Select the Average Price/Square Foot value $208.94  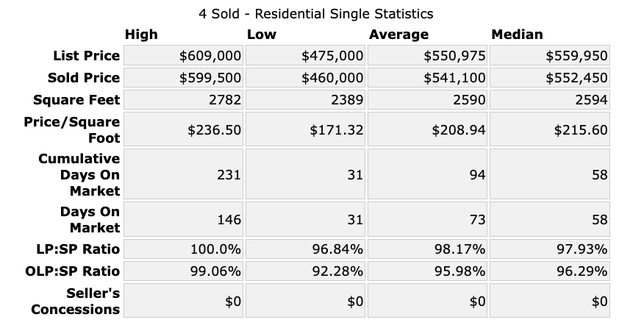(459, 130)
